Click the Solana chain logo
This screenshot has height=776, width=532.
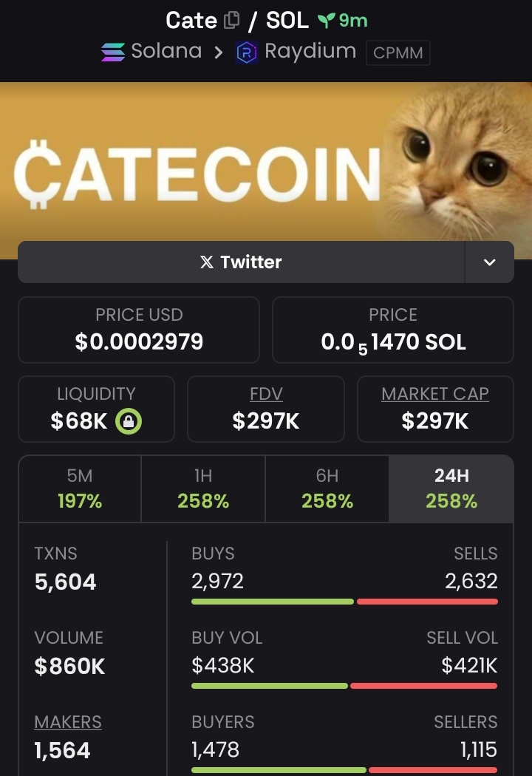(x=113, y=52)
